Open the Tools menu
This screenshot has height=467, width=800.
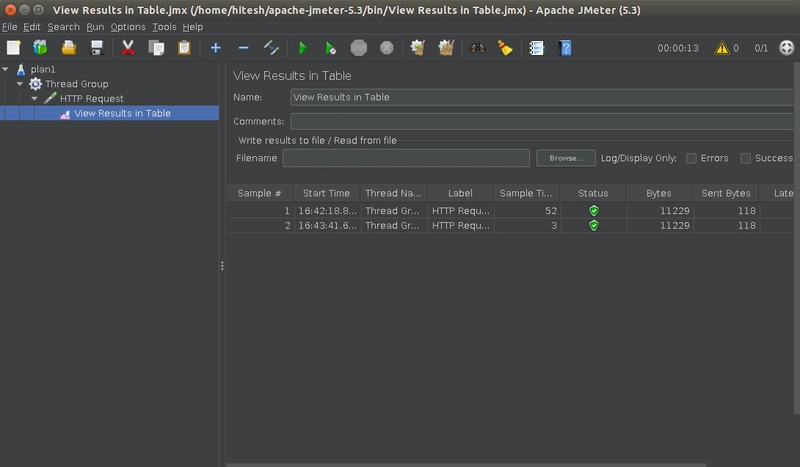(x=164, y=27)
